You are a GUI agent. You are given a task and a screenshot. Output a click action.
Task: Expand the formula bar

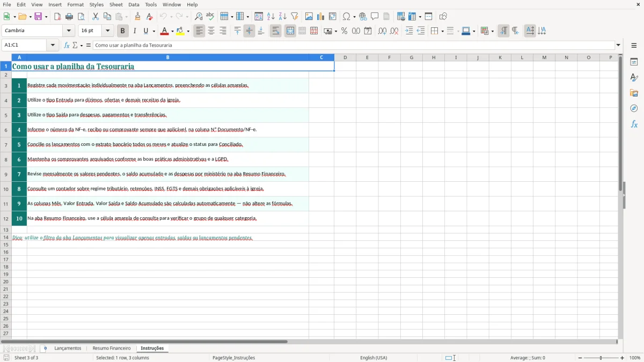coord(618,45)
